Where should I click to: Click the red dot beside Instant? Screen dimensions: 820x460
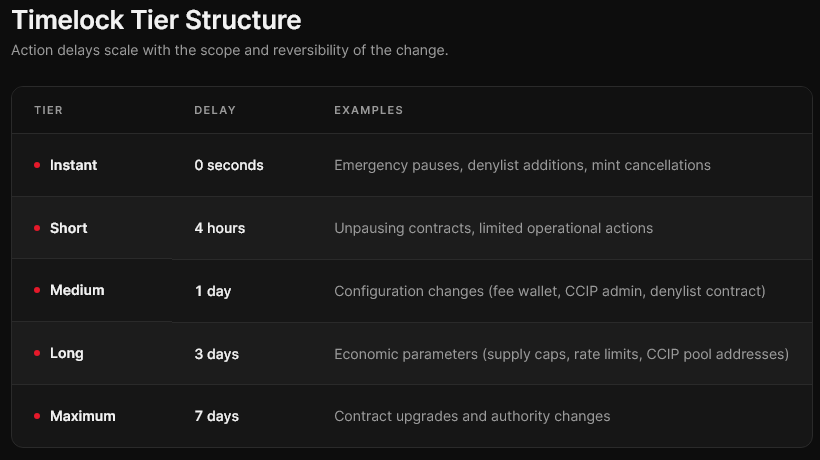(37, 165)
